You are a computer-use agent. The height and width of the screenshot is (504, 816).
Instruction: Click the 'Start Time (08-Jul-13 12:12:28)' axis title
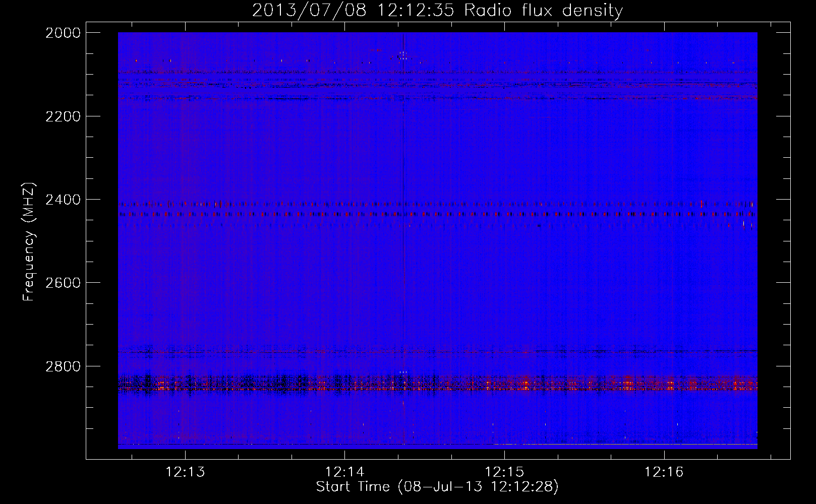pyautogui.click(x=437, y=487)
